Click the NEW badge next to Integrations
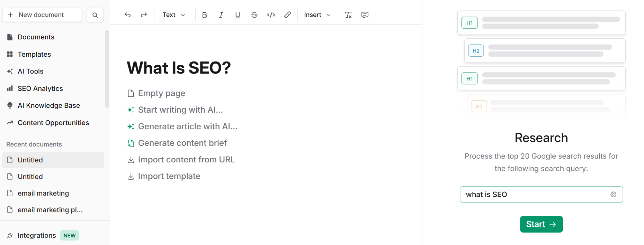 pyautogui.click(x=70, y=235)
